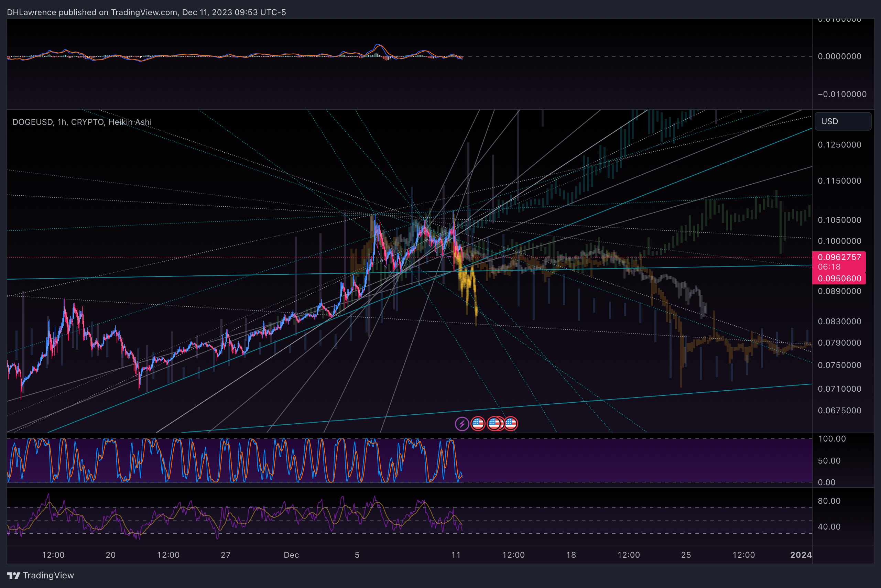Click the 0.1150000 price axis label
Screen dimensions: 881x588
click(839, 181)
